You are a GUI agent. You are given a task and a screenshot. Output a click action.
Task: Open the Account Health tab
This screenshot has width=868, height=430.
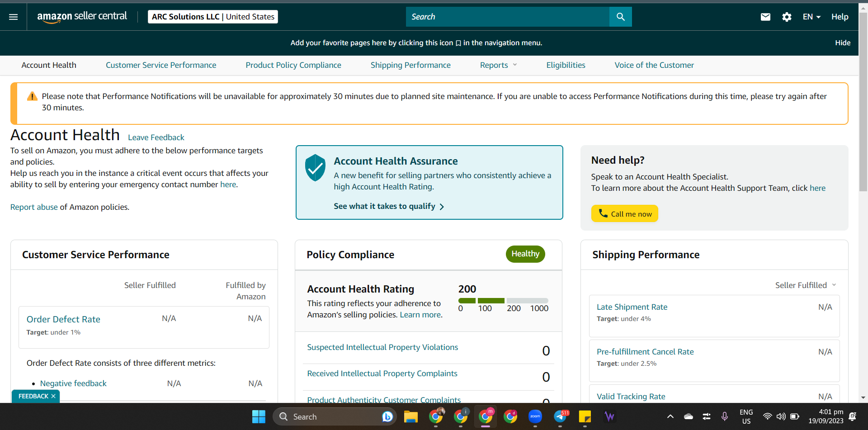49,65
